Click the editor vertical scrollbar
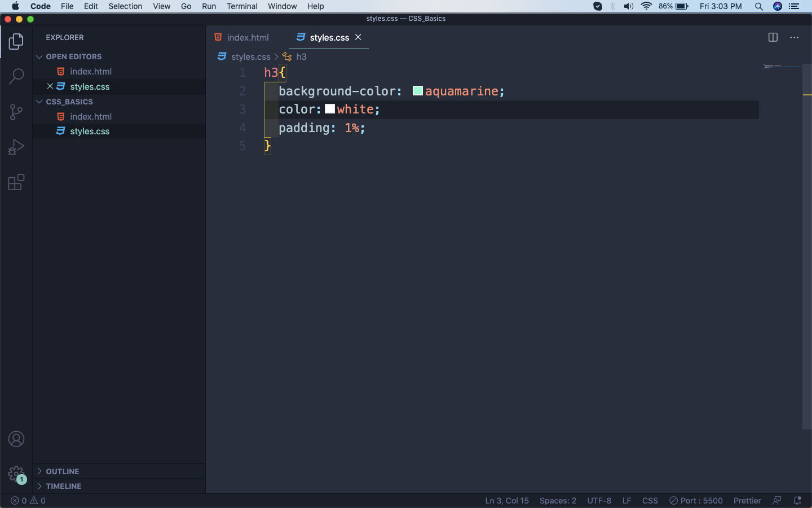 [x=807, y=246]
